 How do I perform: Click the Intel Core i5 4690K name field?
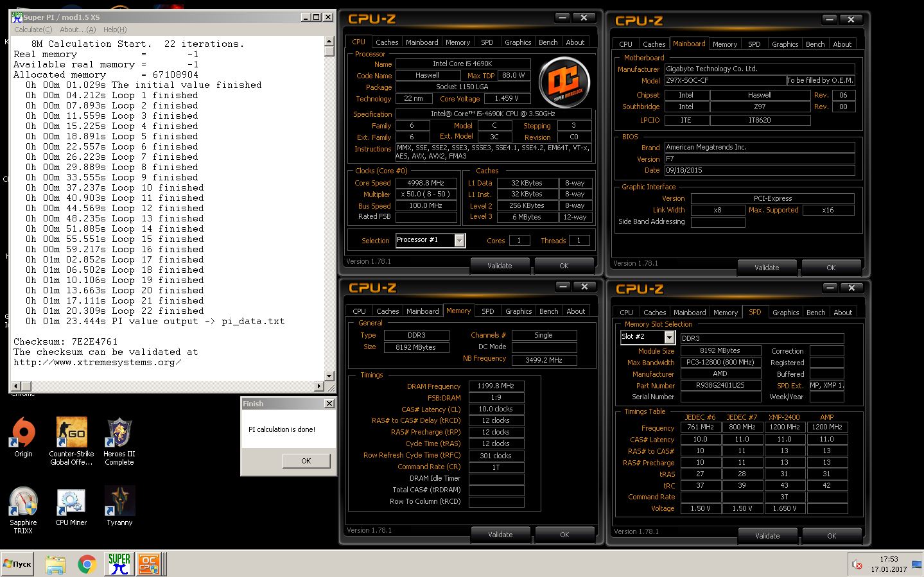point(463,64)
